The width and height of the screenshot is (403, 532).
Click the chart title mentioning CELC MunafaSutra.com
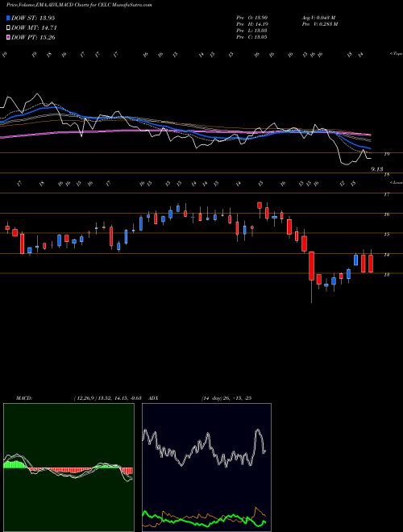(79, 5)
